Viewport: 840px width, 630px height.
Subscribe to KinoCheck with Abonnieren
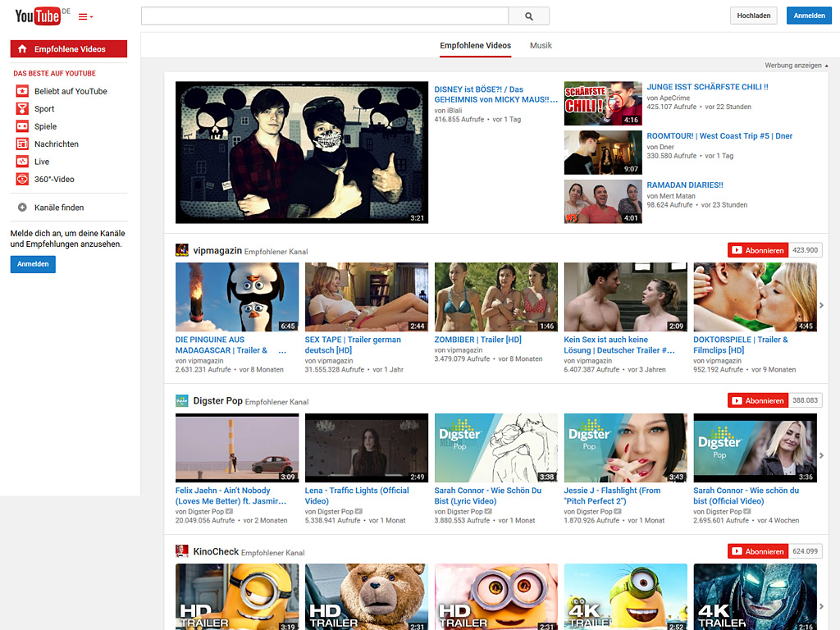click(x=758, y=551)
